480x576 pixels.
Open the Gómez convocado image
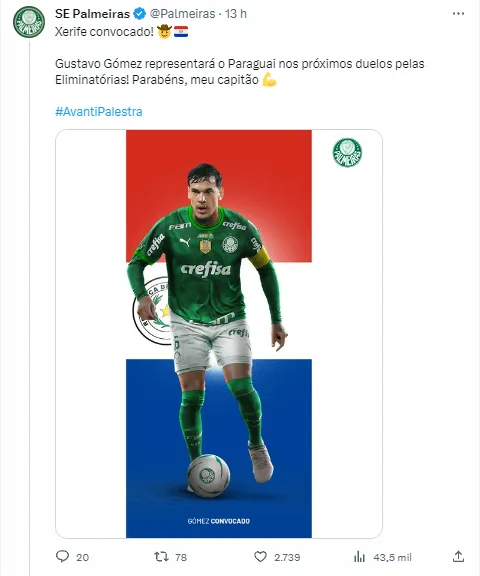[x=219, y=334]
